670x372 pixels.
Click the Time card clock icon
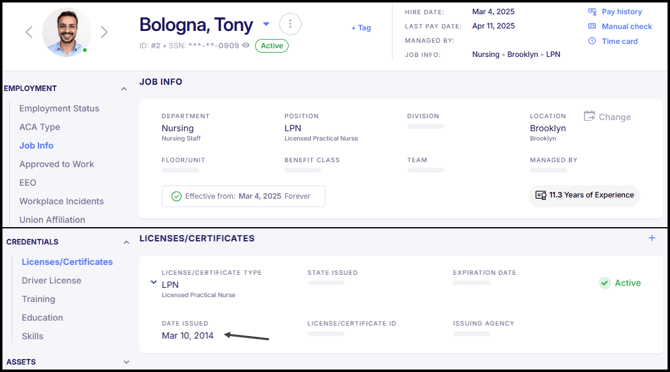click(592, 41)
